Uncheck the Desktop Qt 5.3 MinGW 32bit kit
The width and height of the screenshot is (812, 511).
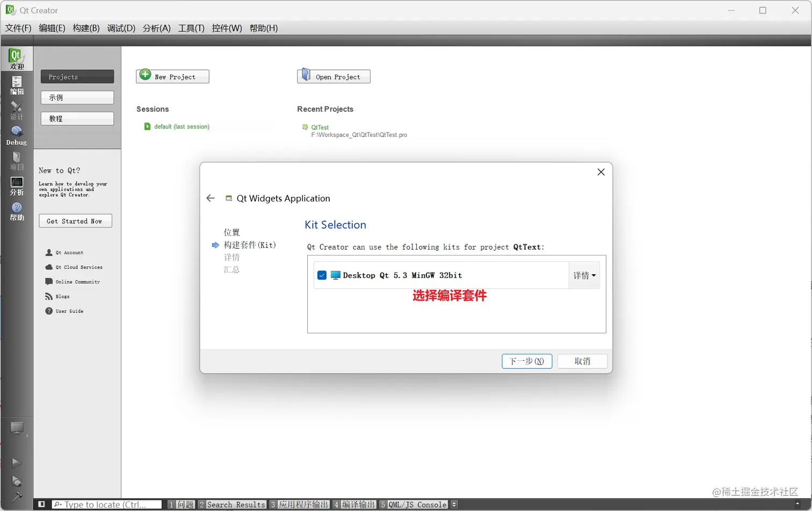[322, 275]
